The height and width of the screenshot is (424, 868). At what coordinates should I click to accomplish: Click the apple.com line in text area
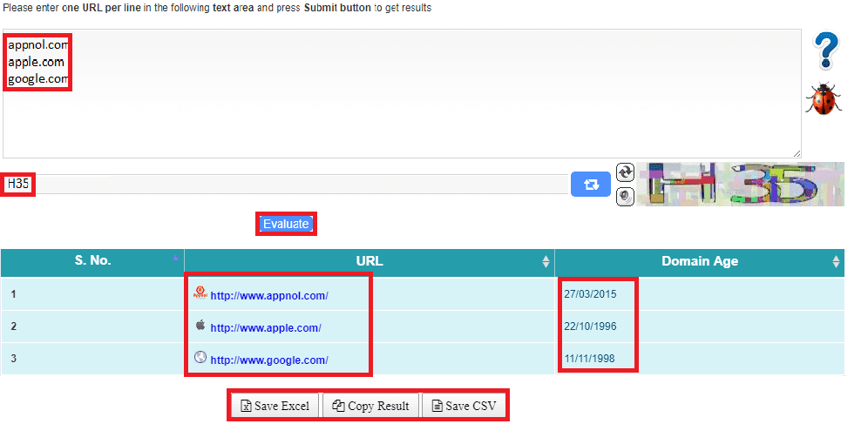tap(36, 61)
